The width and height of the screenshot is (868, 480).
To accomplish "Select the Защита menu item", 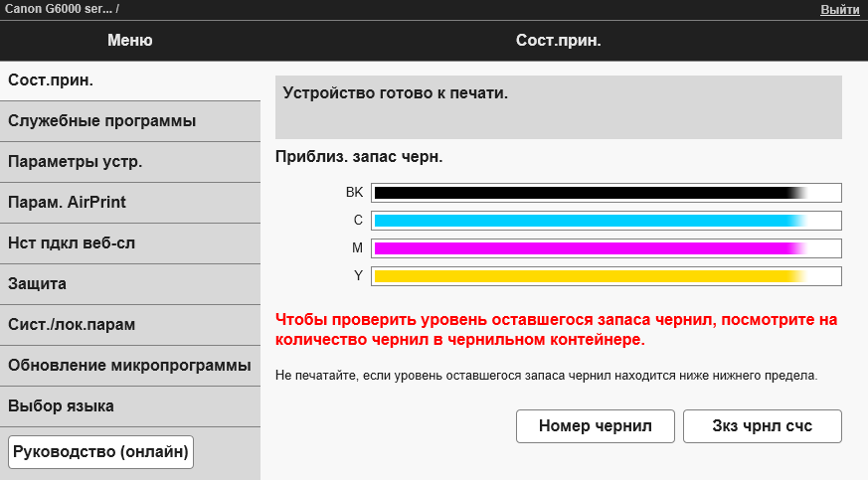I will 129,284.
